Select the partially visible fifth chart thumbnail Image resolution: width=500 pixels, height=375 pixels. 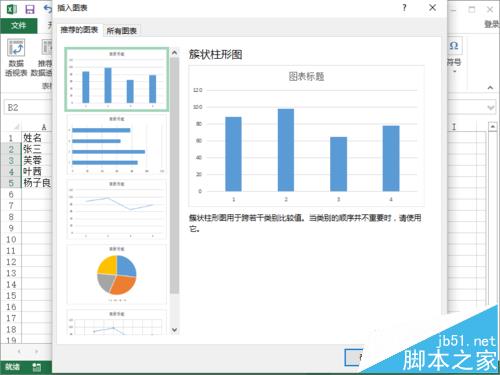(116, 322)
